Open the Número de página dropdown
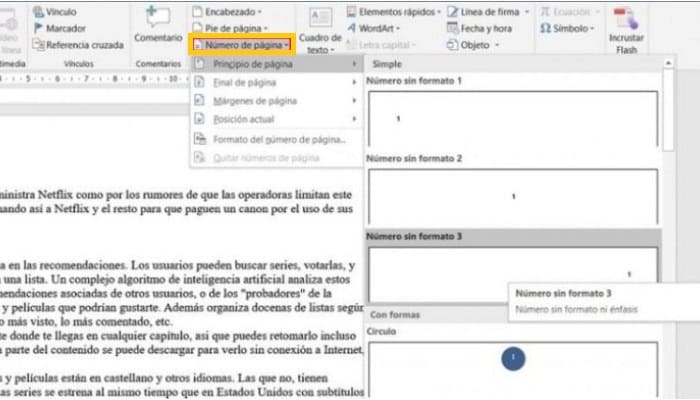Screen dimensions: 700x400 point(242,45)
